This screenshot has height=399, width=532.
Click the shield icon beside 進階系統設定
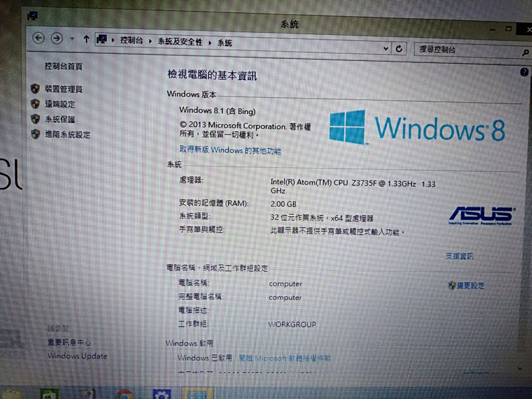(35, 134)
